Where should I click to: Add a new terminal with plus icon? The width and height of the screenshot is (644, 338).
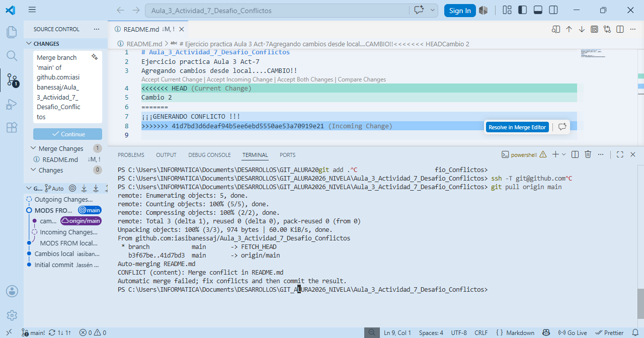coord(556,154)
